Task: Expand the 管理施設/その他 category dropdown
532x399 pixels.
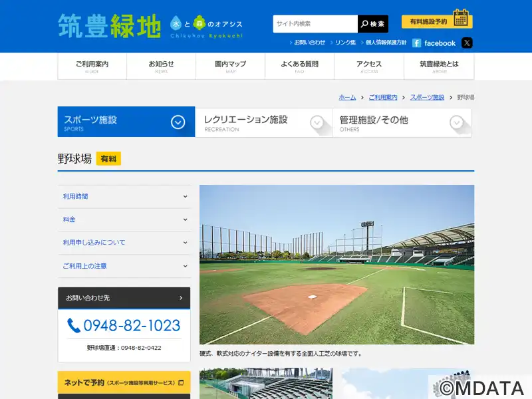Action: click(456, 122)
